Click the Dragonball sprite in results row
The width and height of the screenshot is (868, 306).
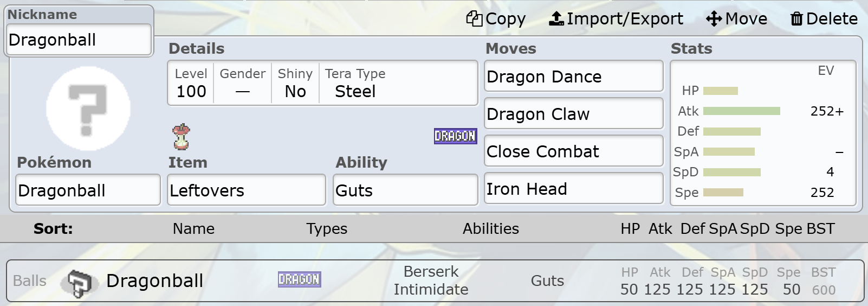click(x=80, y=282)
